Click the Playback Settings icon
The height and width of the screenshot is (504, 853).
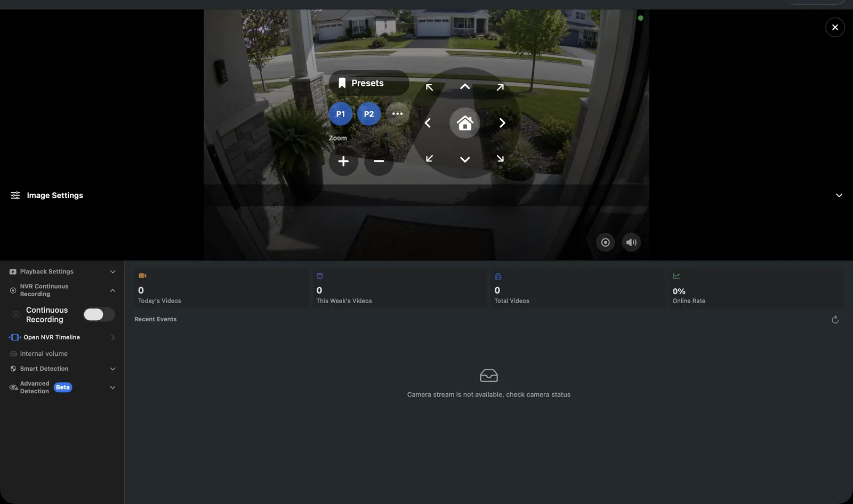click(x=13, y=272)
